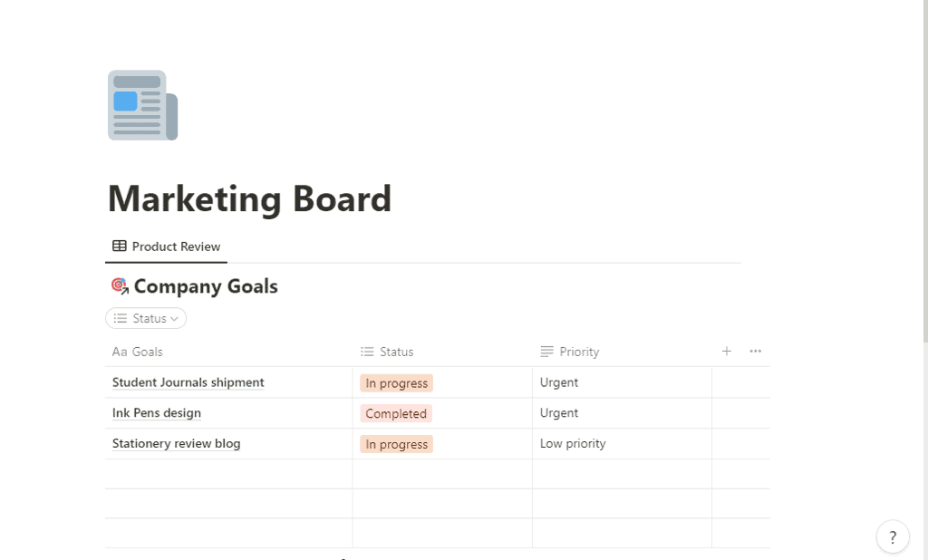Viewport: 928px width, 560px height.
Task: Open the Student Journals shipment entry
Action: [188, 382]
